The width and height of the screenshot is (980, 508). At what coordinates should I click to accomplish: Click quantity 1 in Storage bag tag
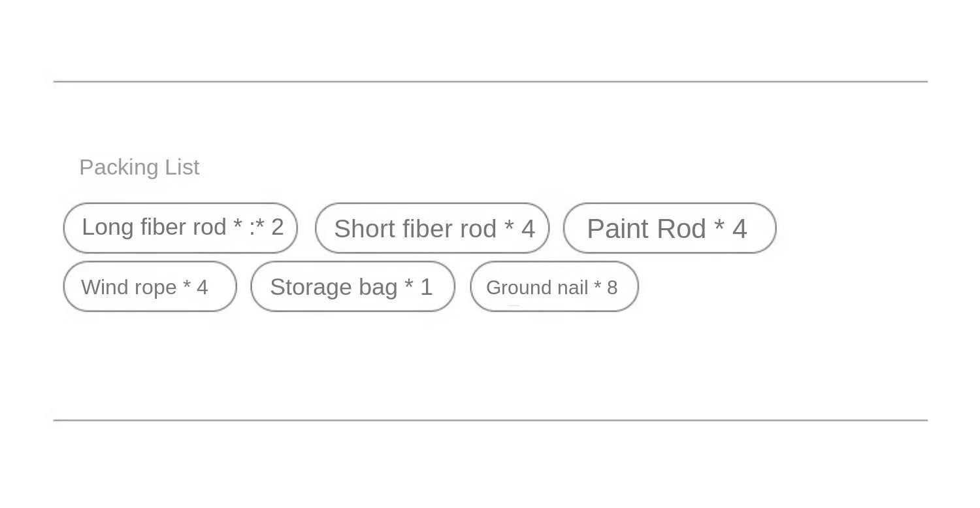[426, 287]
